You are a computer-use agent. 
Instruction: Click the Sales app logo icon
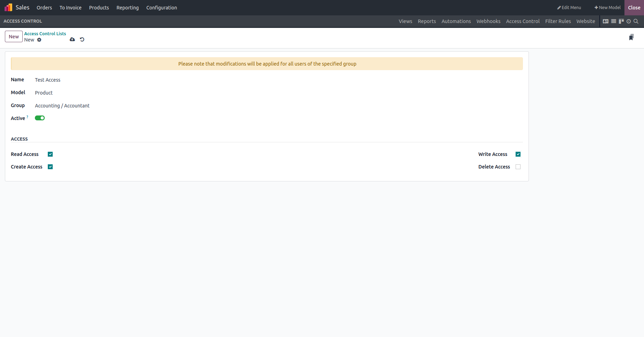[8, 7]
